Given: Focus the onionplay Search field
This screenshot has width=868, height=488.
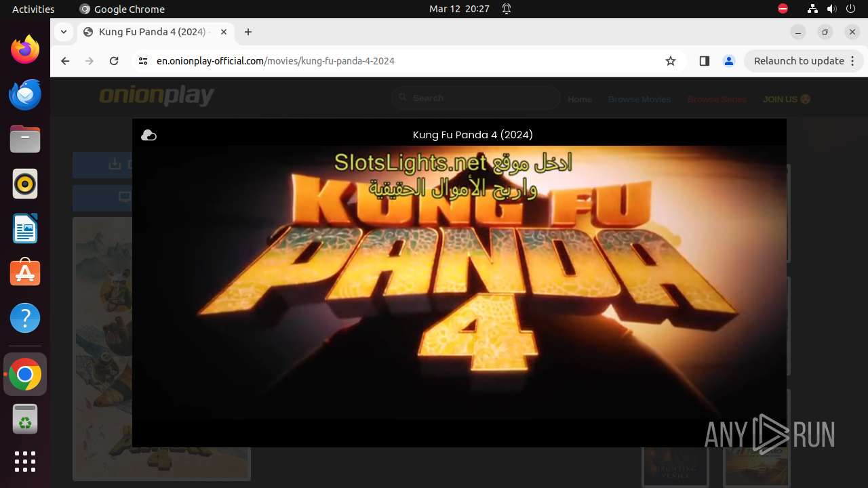Looking at the screenshot, I should 476,98.
